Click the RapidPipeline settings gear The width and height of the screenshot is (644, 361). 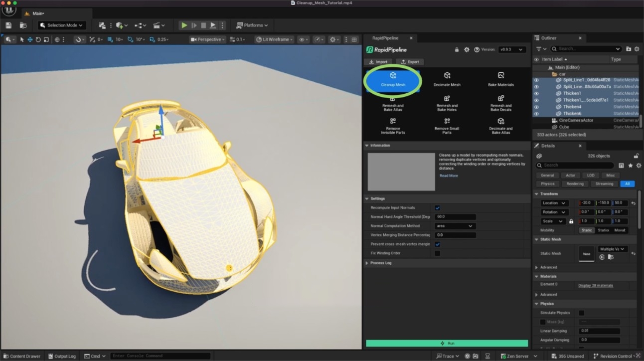tap(467, 49)
